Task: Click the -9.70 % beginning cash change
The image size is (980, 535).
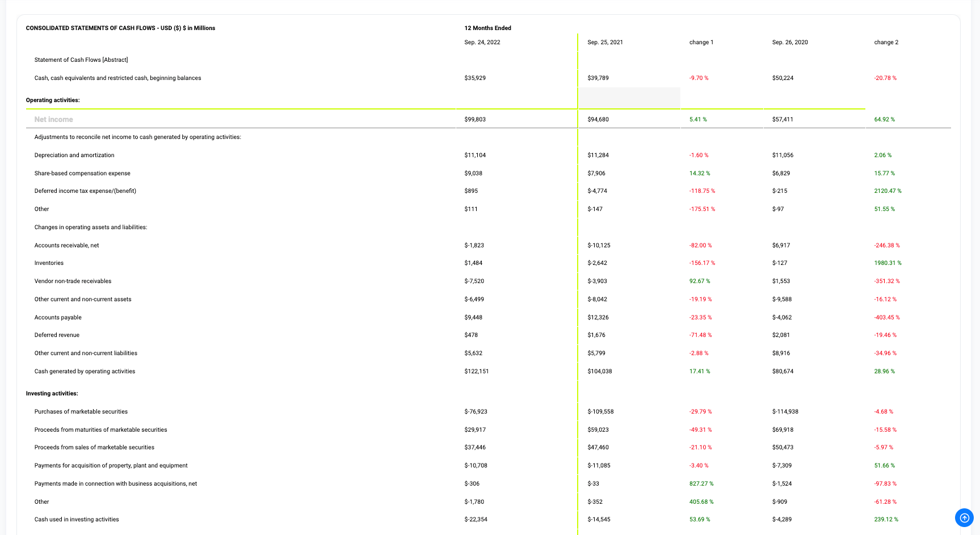Action: [x=699, y=78]
